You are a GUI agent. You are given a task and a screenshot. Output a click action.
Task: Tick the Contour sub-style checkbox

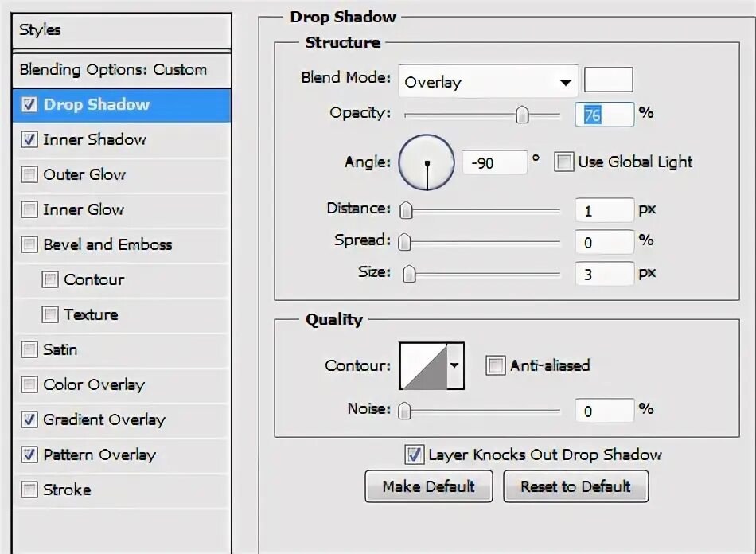tap(49, 279)
